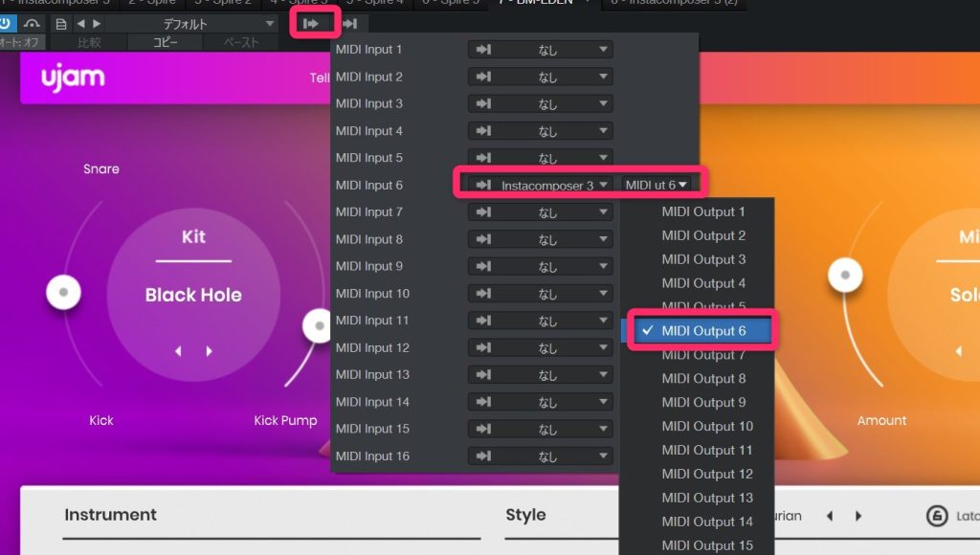Click the Snare volume slider knob
The height and width of the screenshot is (555, 980).
pyautogui.click(x=63, y=291)
